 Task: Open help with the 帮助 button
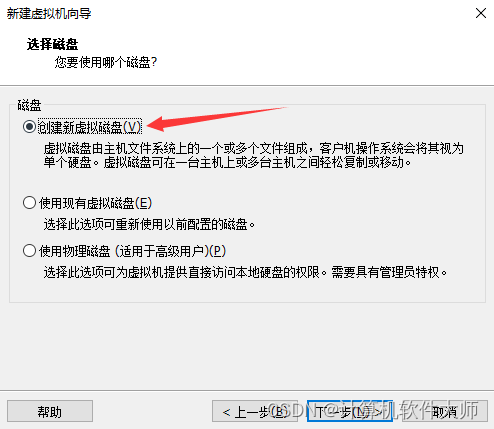[x=50, y=411]
